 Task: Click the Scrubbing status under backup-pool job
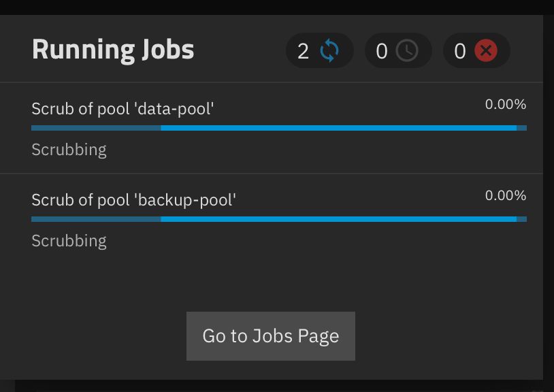(68, 240)
